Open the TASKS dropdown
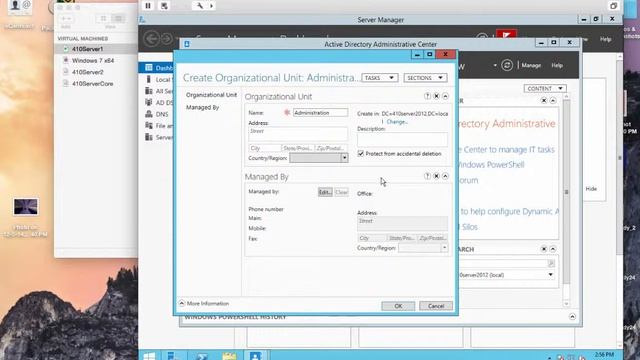Screen dimensions: 640x360 [x=380, y=78]
